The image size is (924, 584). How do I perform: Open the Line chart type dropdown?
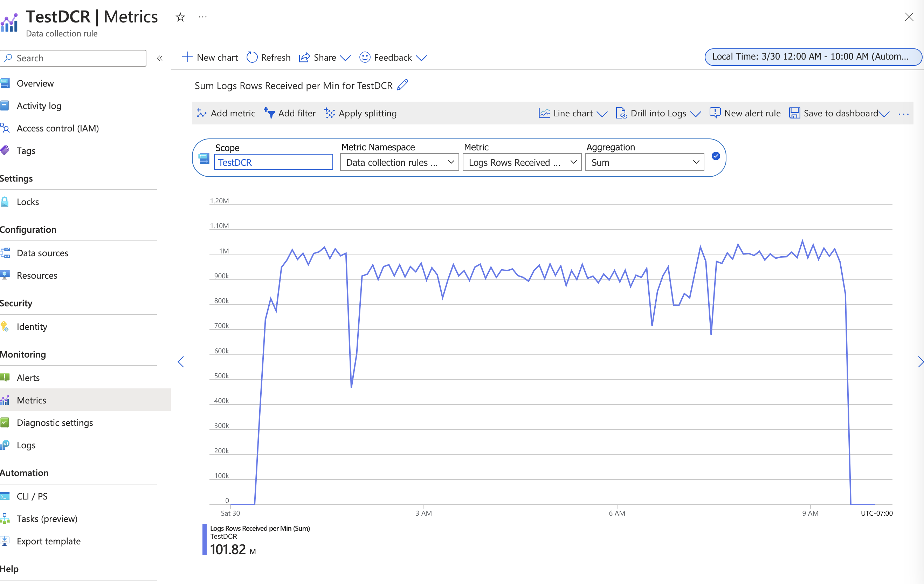[x=573, y=113]
